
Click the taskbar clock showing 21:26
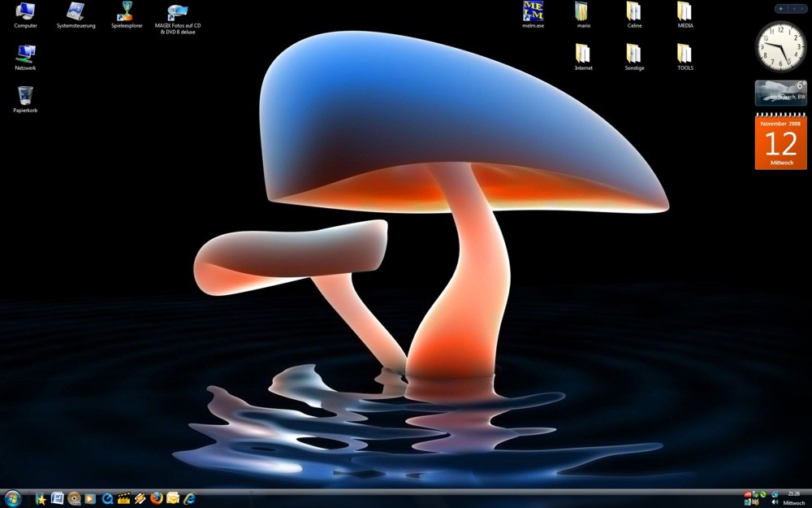pyautogui.click(x=794, y=493)
